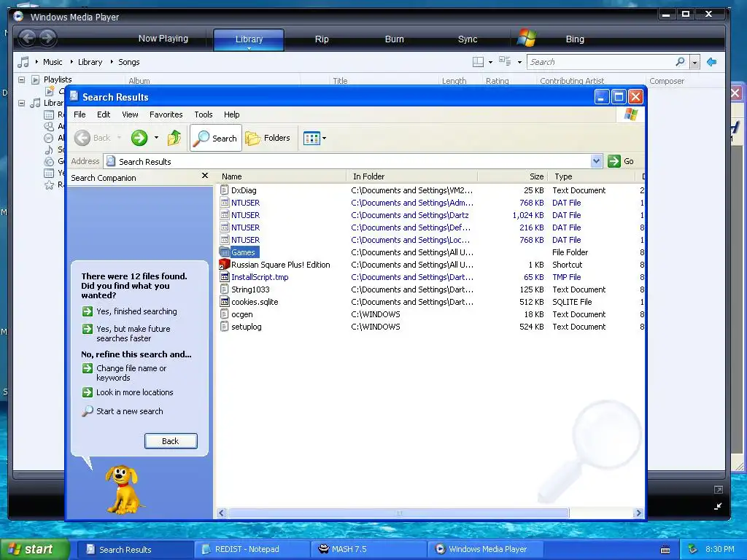Image resolution: width=747 pixels, height=560 pixels.
Task: Click Music breadcrumb in Media Player
Action: point(53,62)
